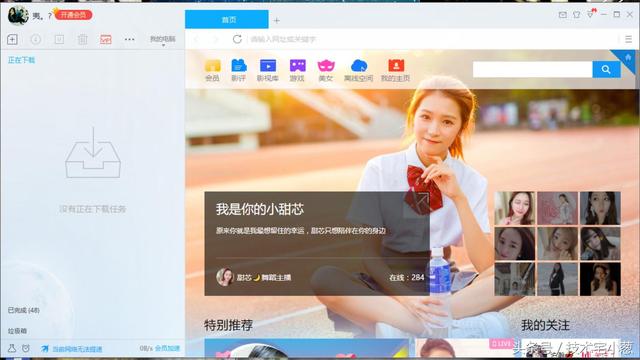
Task: Open first thumbnail in middle row of grid
Action: coord(514,244)
